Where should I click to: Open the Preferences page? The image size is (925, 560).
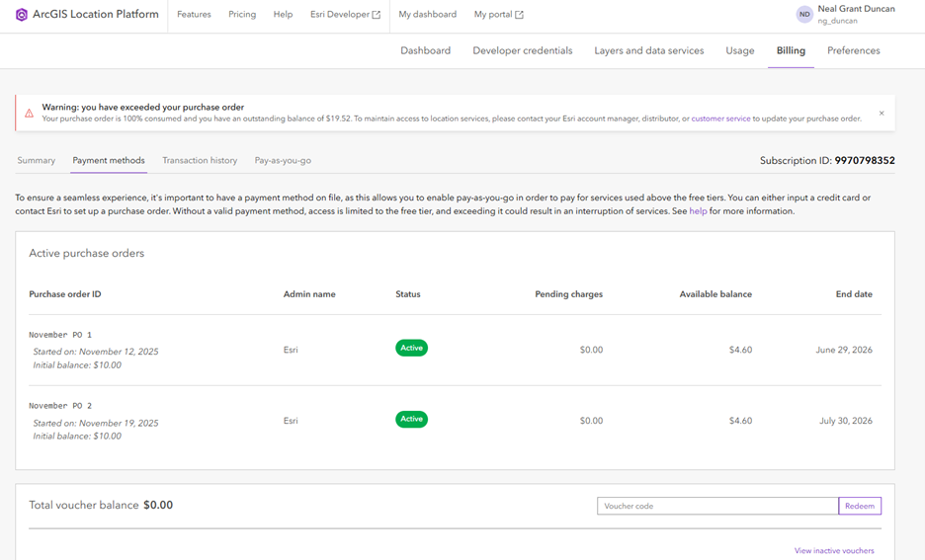click(853, 50)
